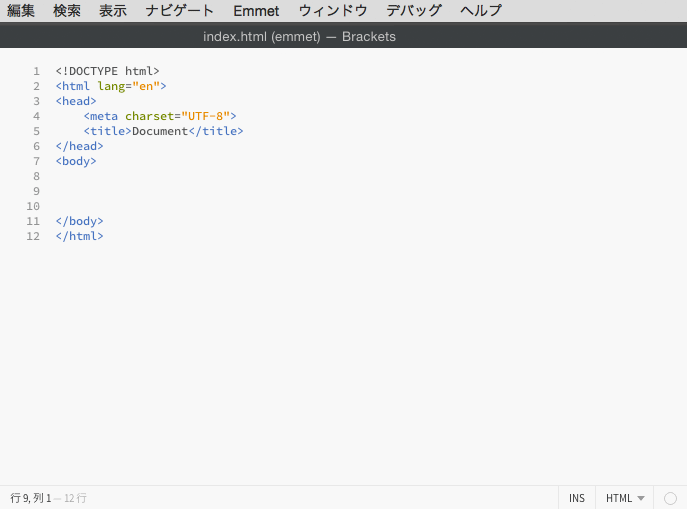Viewport: 687px width, 509px height.
Task: Open the Emmet menu
Action: (256, 11)
